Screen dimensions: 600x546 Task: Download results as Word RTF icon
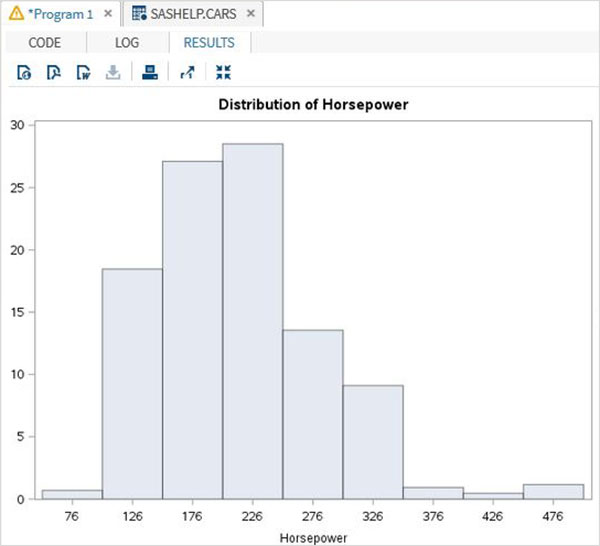[84, 72]
